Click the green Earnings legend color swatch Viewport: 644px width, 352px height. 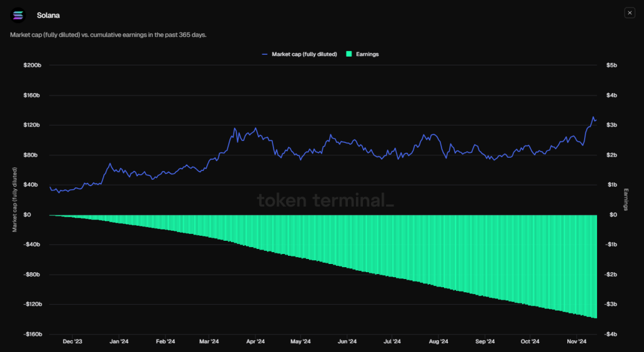pyautogui.click(x=349, y=54)
